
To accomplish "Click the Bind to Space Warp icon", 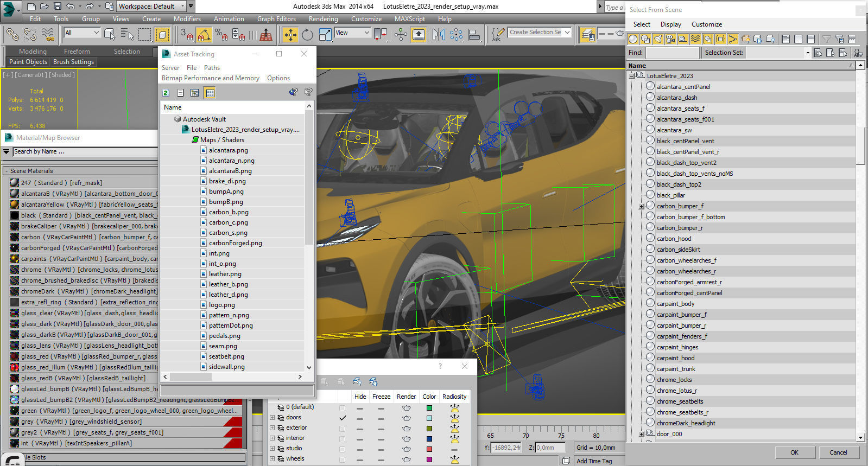I will point(48,35).
